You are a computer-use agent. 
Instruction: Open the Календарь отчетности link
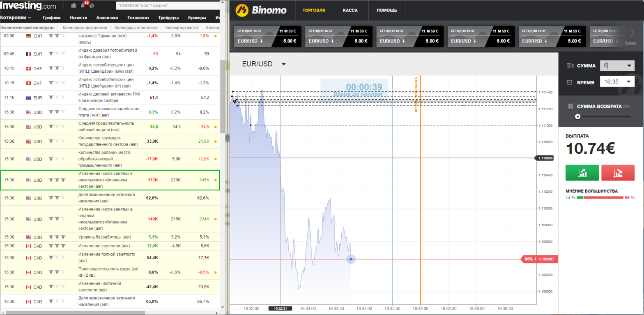[x=136, y=28]
